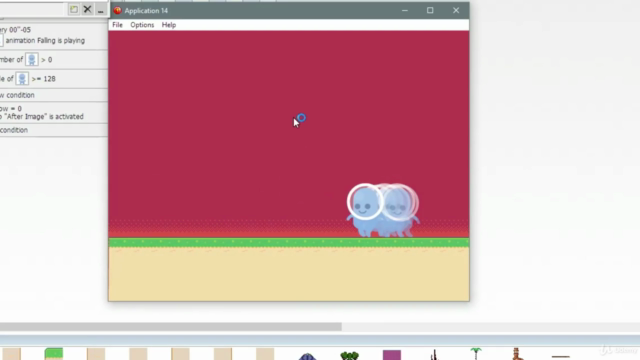Click the Application 14 title bar app icon
Viewport: 640px width, 360px height.
coord(118,11)
